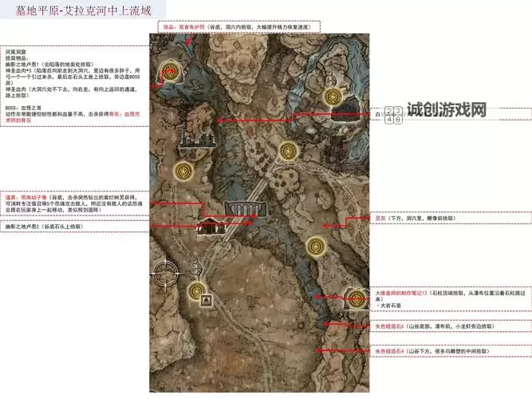Click the white crosshair map cursor
Image resolution: width=532 pixels, height=399 pixels.
tap(165, 274)
